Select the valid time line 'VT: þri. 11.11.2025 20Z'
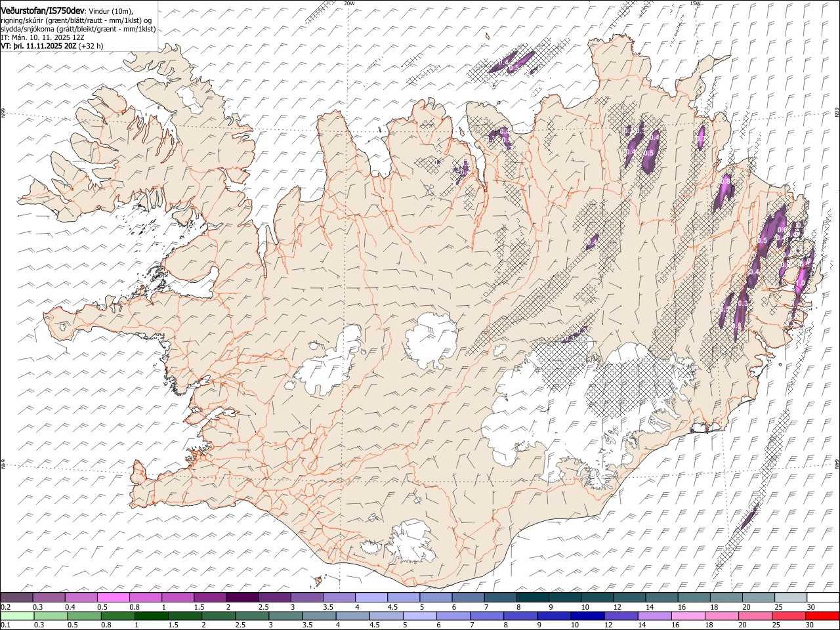Screen dimensions: 840x630 pyautogui.click(x=39, y=46)
